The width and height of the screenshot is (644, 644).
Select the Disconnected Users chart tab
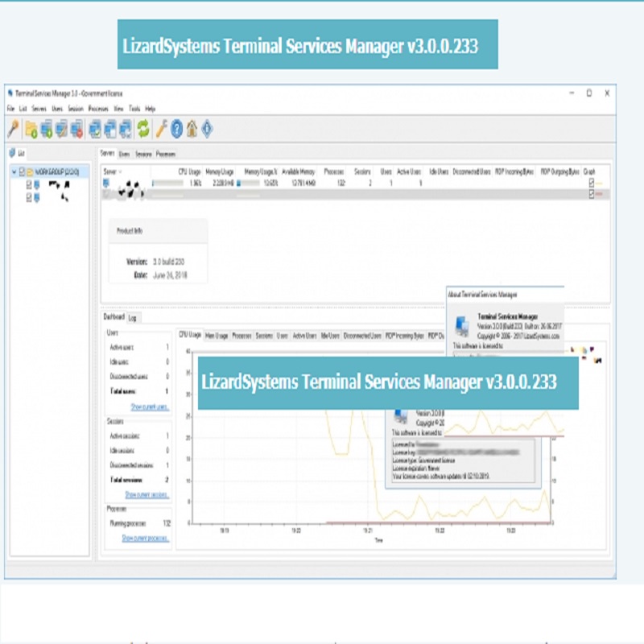pyautogui.click(x=362, y=336)
